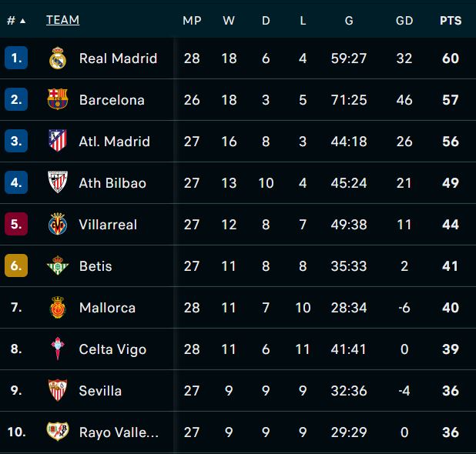
Task: Click the Barcelona club crest
Action: [58, 99]
